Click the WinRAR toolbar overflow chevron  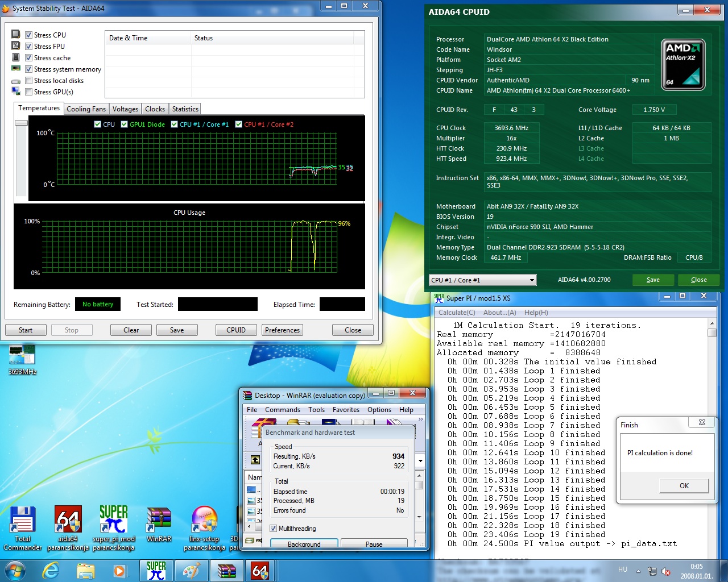421,419
